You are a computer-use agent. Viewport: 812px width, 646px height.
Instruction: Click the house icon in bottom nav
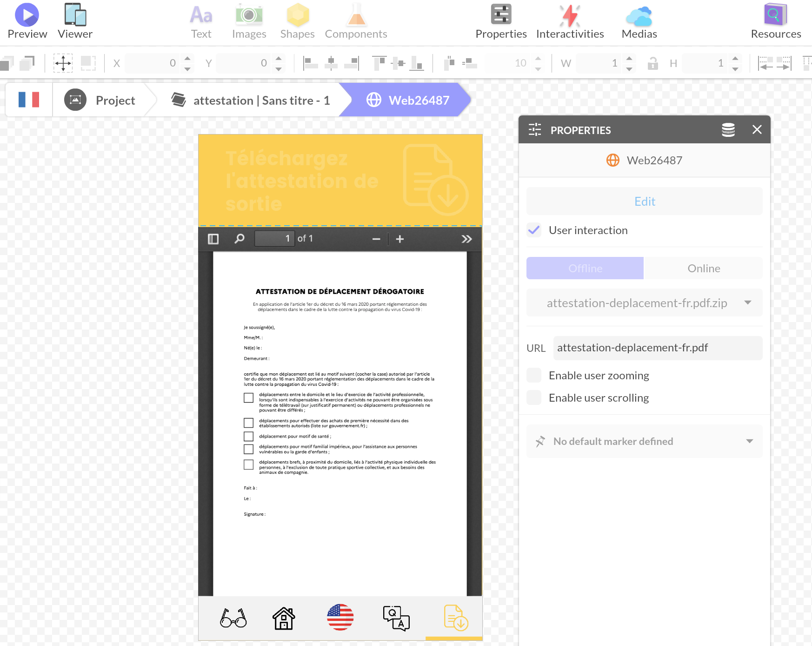coord(284,618)
